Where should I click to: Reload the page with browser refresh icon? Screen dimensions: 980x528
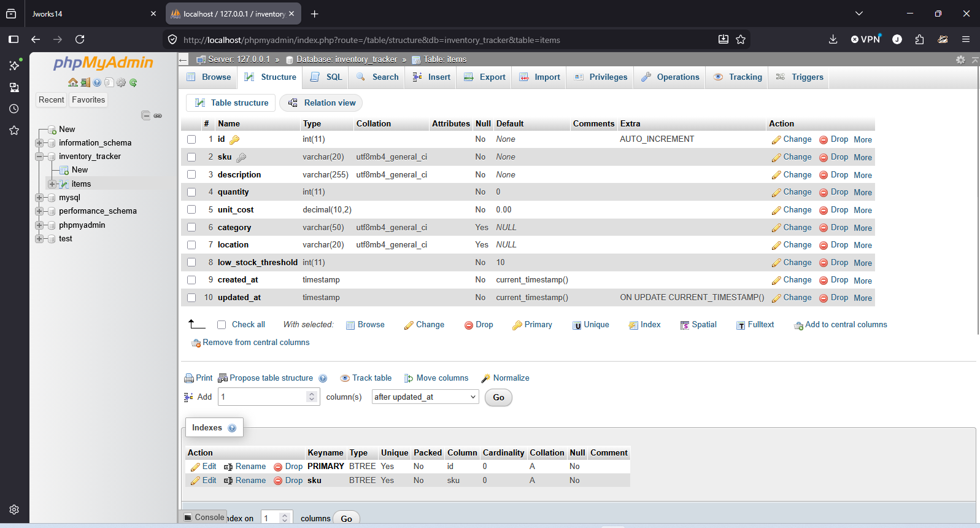80,39
